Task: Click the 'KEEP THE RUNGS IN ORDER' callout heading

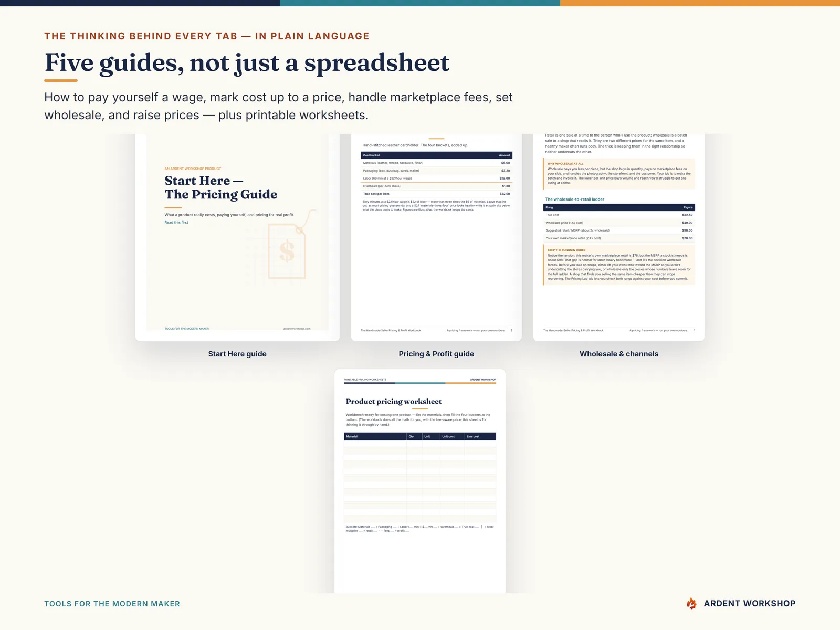Action: point(566,250)
